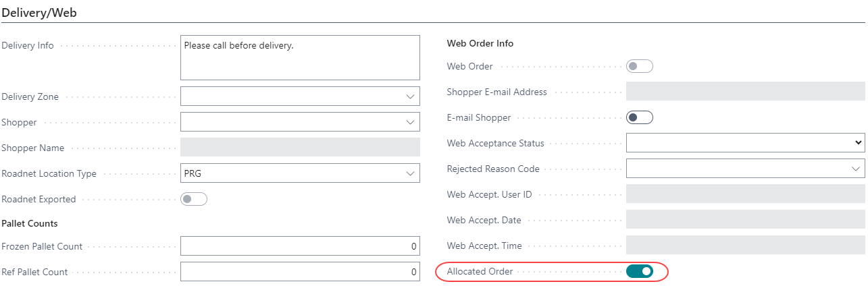This screenshot has height=286, width=868.
Task: Expand the Rejected Reason Code dropdown
Action: pyautogui.click(x=855, y=169)
